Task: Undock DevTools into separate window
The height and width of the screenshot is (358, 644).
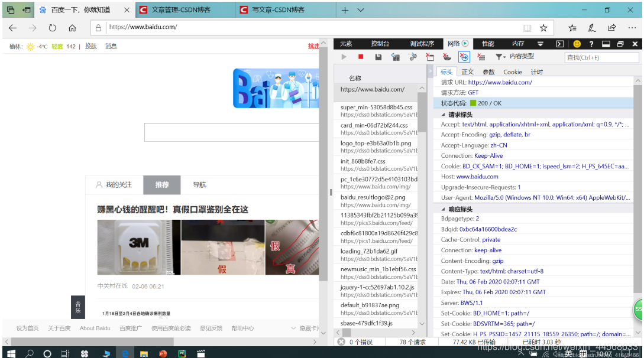Action: tap(620, 44)
